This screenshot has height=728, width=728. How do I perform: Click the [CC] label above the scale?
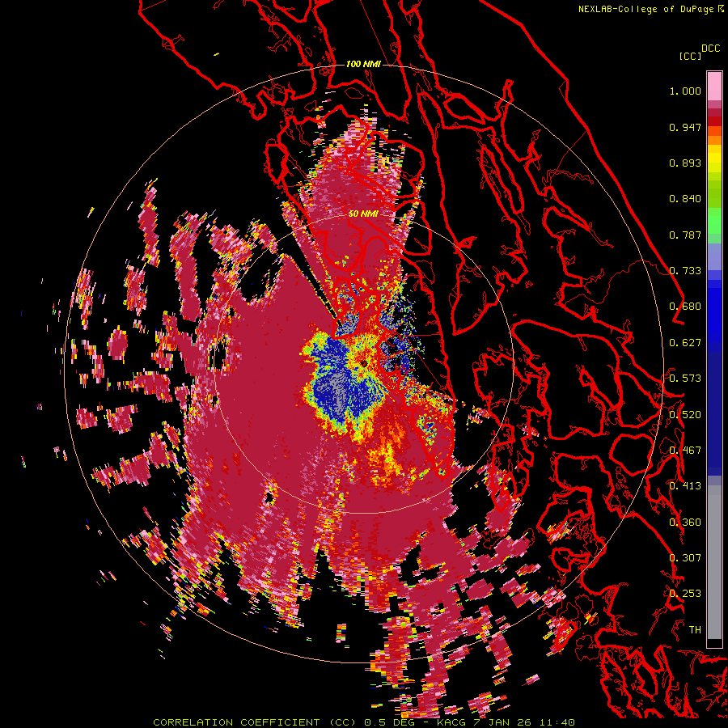pyautogui.click(x=690, y=56)
